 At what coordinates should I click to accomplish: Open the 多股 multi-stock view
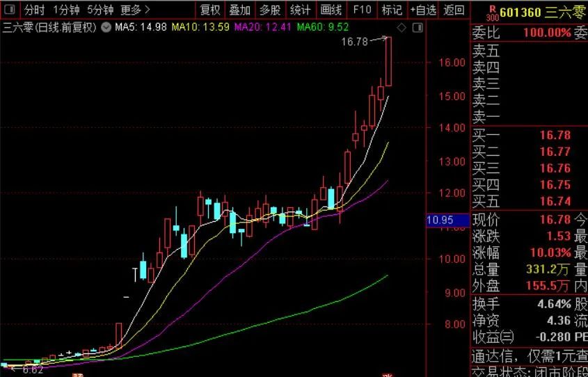click(270, 10)
